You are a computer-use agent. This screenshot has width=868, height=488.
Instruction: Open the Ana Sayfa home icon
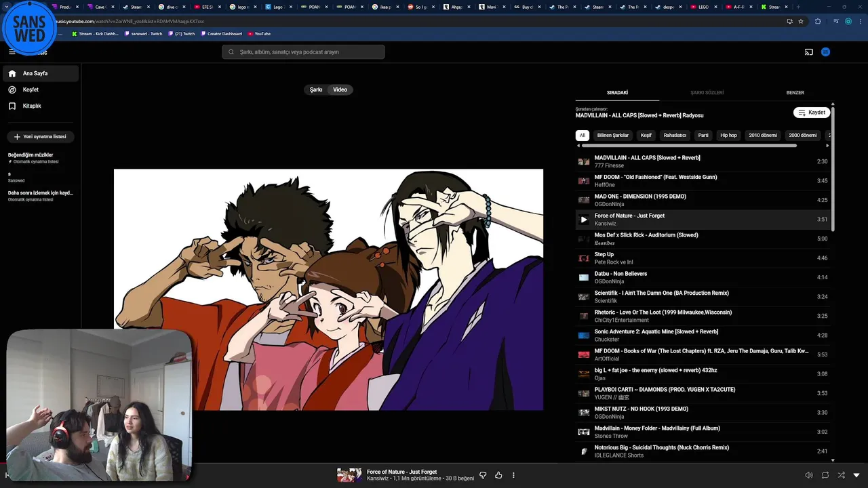[12, 73]
